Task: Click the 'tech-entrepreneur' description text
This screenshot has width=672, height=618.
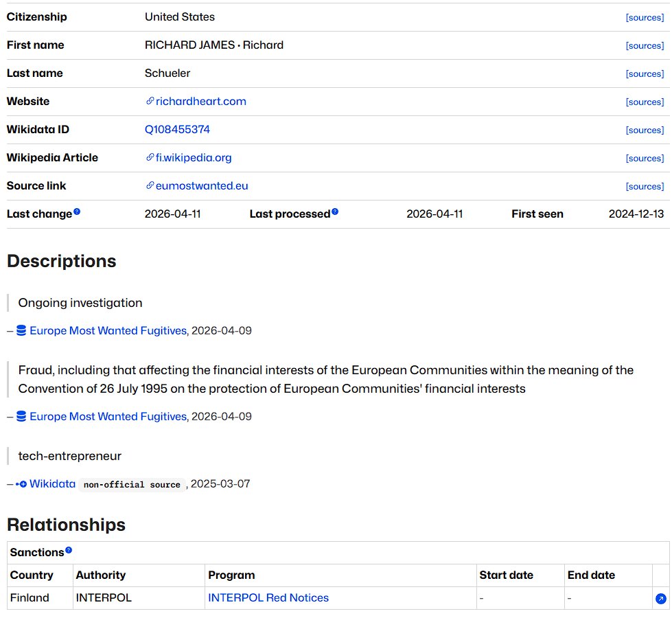Action: coord(70,456)
